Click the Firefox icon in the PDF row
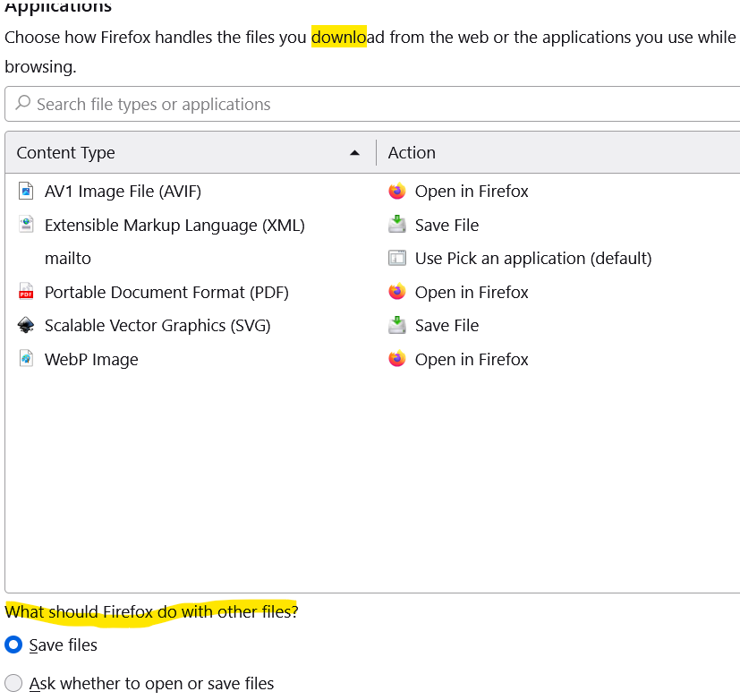Image resolution: width=740 pixels, height=700 pixels. click(x=397, y=292)
